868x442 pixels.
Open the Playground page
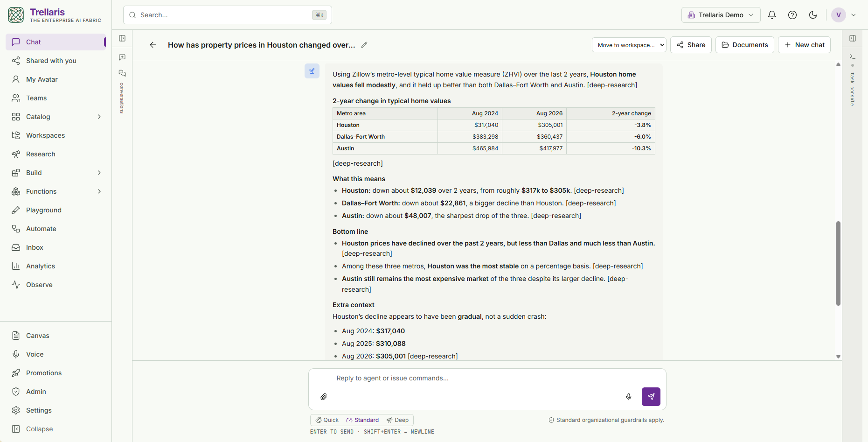tap(56, 210)
